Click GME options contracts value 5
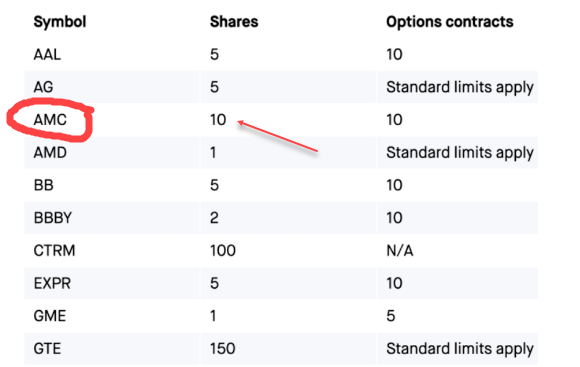 (391, 316)
